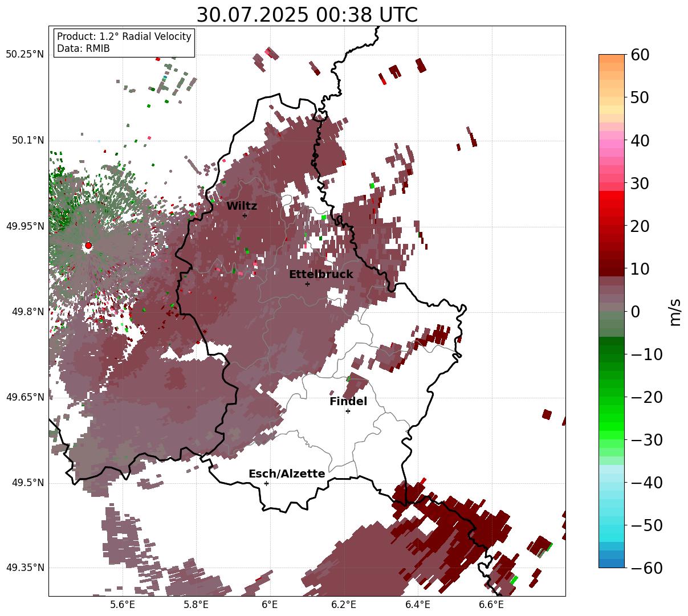Viewport: 688px width, 616px height.
Task: Click the title 30.07.2025 00:38 UTC
Action: pos(307,15)
